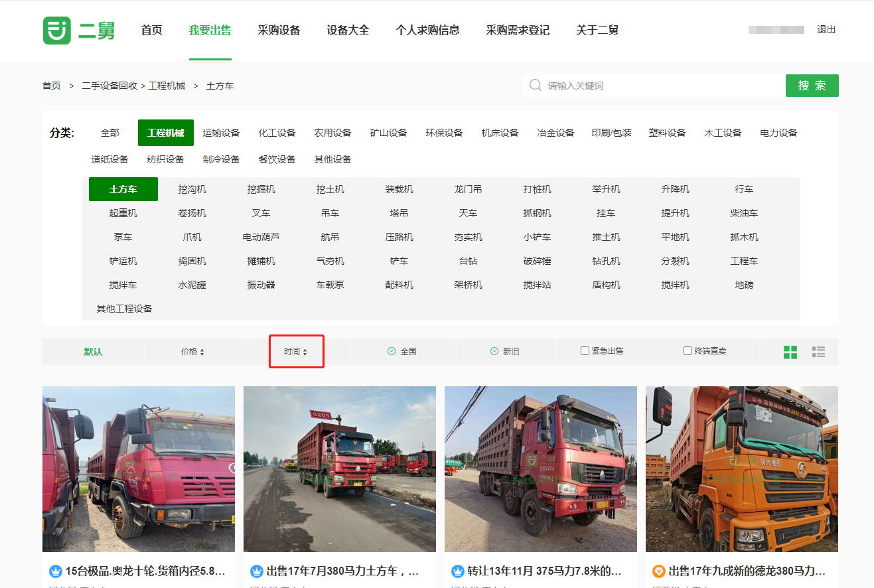Open photo of 出售17年7月380马力 listing

[x=340, y=469]
